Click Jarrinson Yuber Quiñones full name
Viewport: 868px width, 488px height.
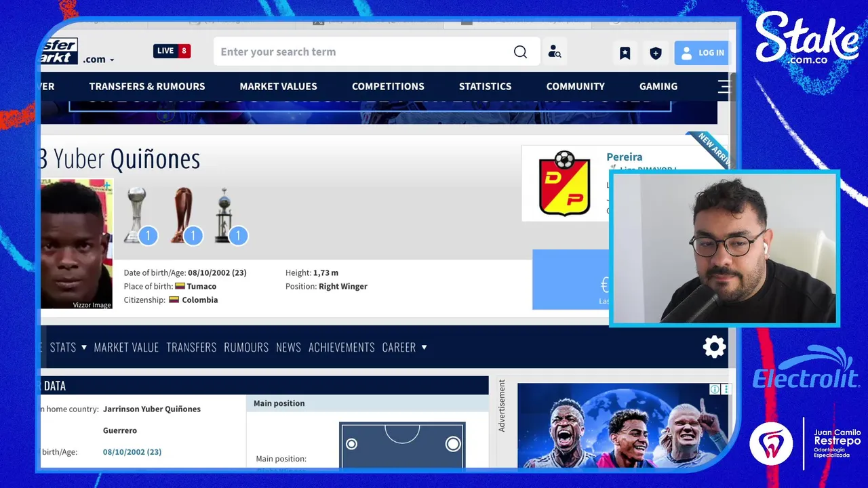(152, 409)
